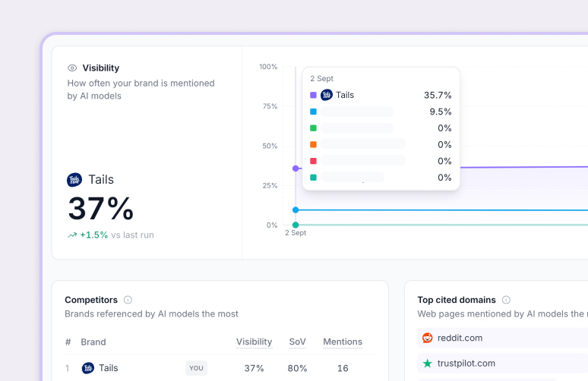588x381 pixels.
Task: Click the '2 Sept' tooltip date header
Action: point(322,79)
